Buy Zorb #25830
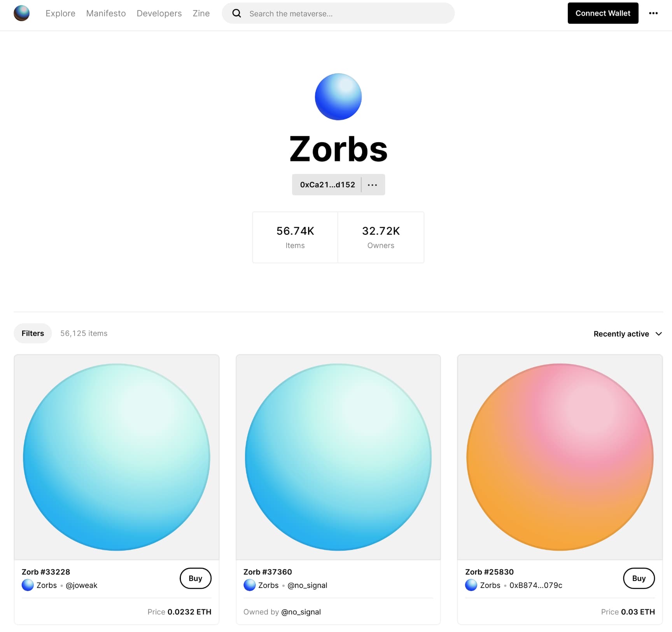The image size is (672, 632). coord(639,578)
